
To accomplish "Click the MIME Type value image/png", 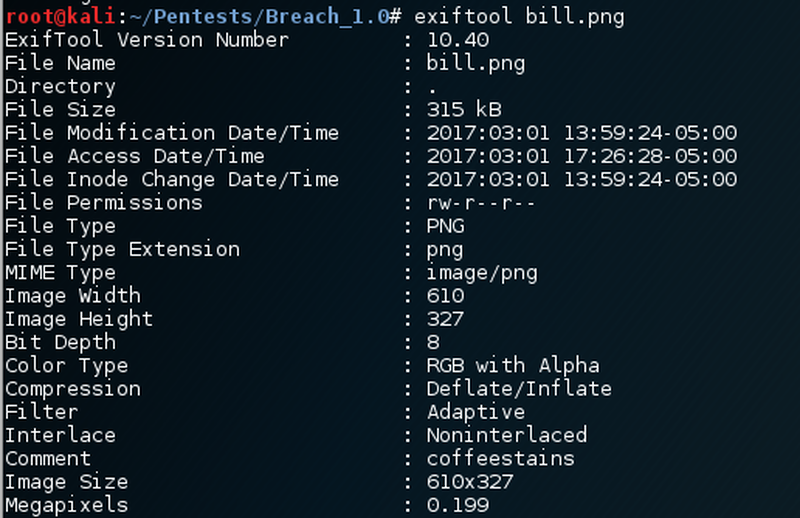I will click(x=481, y=272).
